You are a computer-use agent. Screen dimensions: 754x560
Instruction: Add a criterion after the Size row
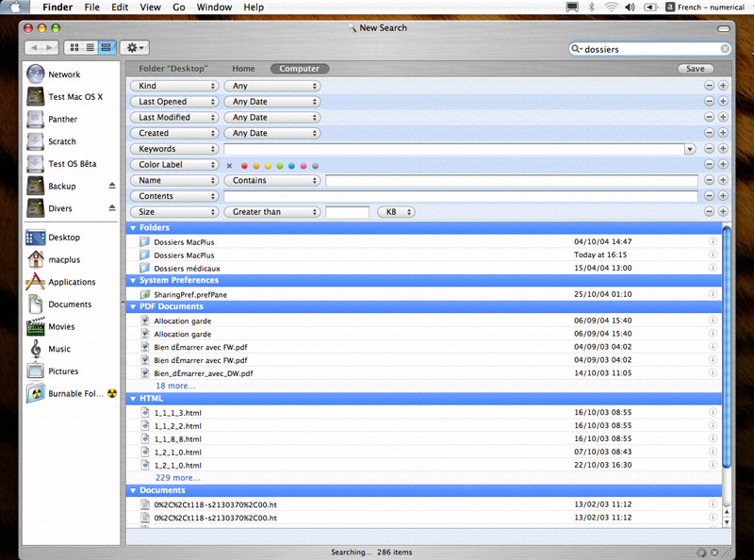pos(723,212)
